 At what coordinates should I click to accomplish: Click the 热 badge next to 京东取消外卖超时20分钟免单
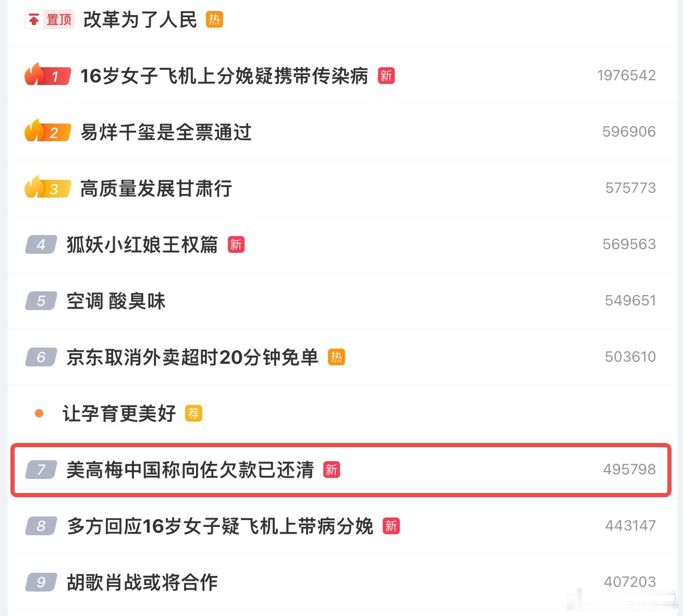tap(336, 357)
